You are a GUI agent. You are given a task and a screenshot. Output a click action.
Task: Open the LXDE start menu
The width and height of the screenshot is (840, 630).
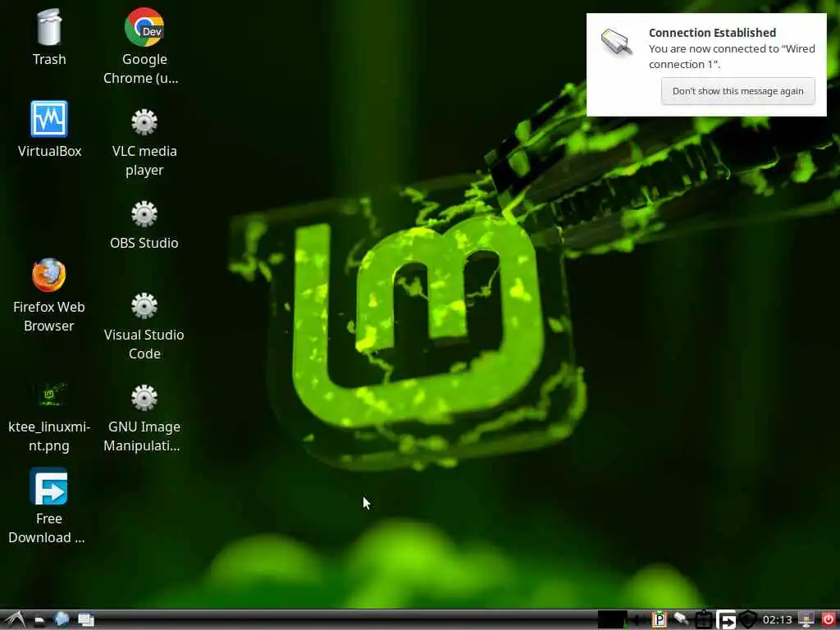(x=15, y=620)
